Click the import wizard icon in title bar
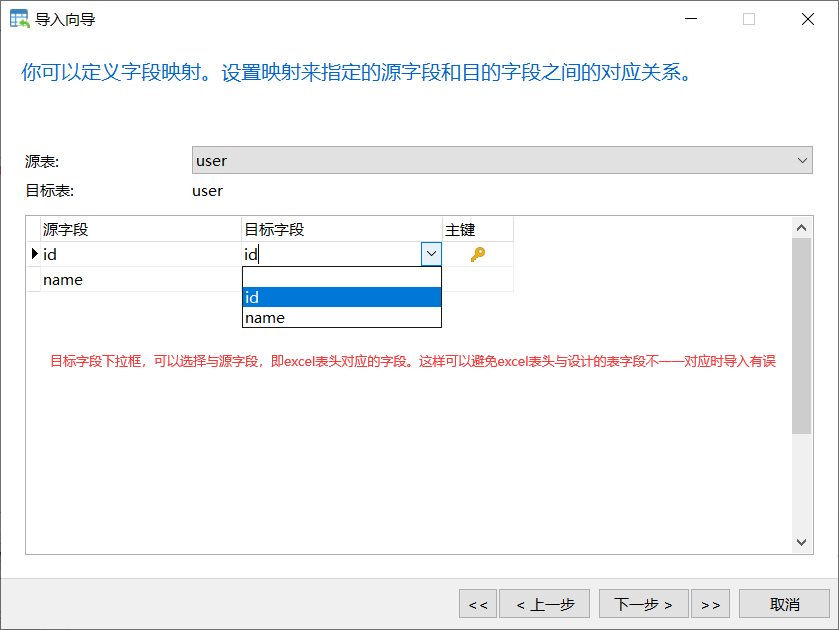 tap(17, 18)
